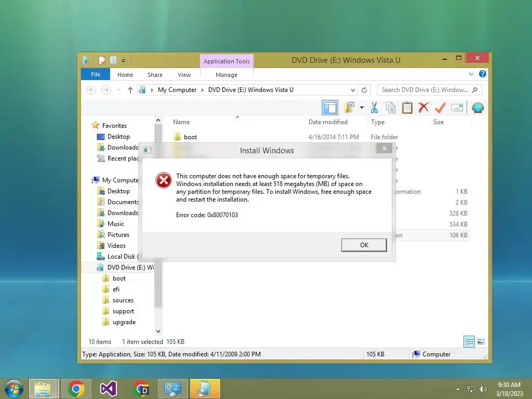Open Desktop under Favorites

[118, 137]
